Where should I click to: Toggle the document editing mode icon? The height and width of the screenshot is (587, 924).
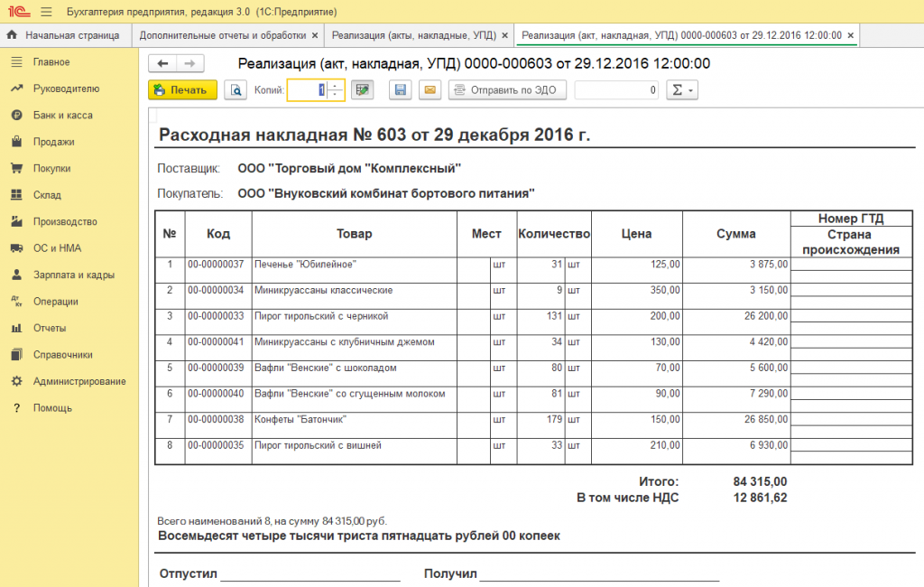[x=363, y=89]
